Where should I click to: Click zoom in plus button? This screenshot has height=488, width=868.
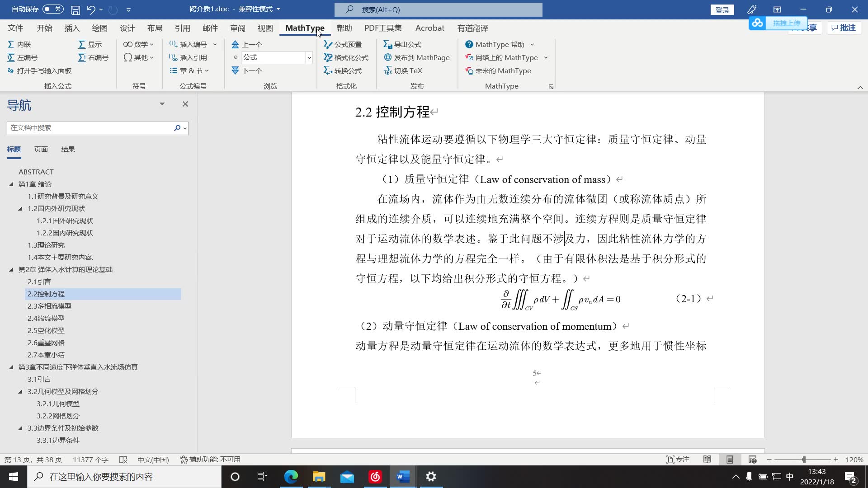tap(836, 460)
